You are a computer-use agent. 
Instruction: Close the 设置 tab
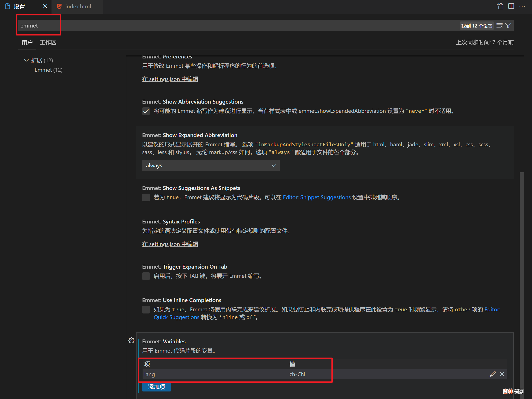[x=45, y=6]
